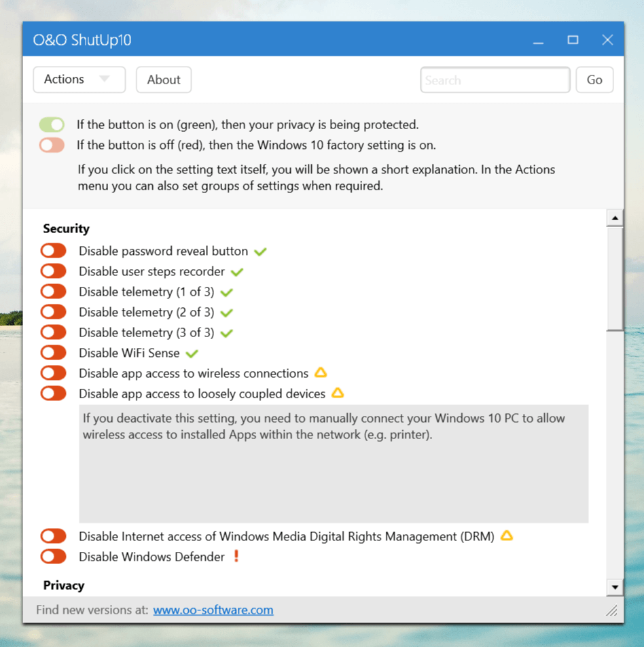Maximize the O&O ShutUp10 window
644x647 pixels.
(x=573, y=40)
